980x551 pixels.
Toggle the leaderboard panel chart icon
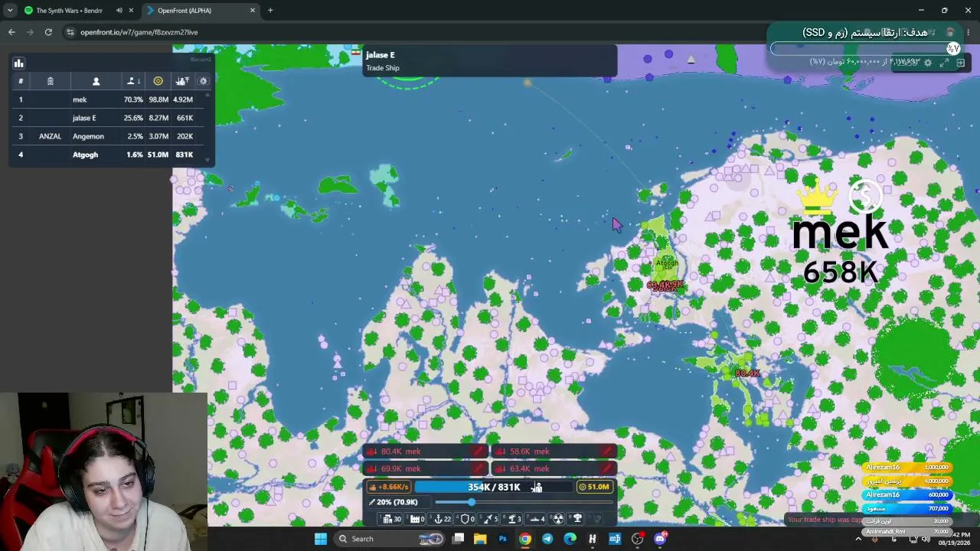coord(19,64)
